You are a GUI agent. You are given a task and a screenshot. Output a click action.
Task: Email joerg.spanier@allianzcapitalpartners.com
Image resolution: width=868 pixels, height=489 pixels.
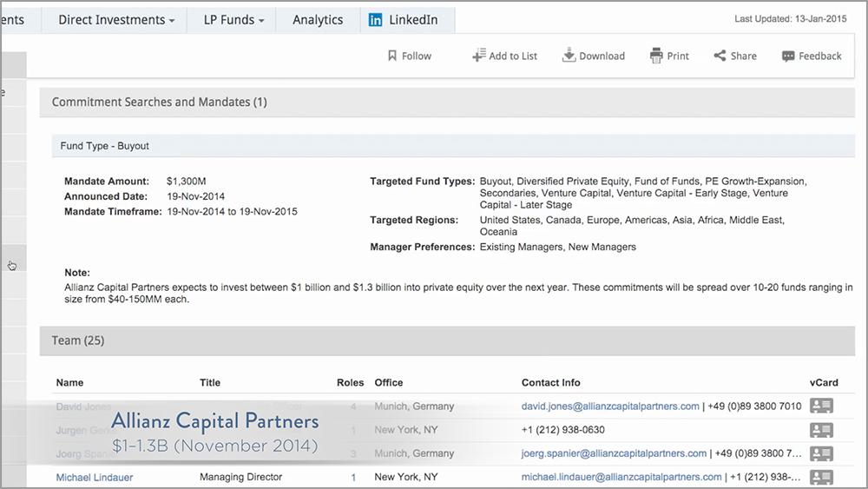(614, 453)
